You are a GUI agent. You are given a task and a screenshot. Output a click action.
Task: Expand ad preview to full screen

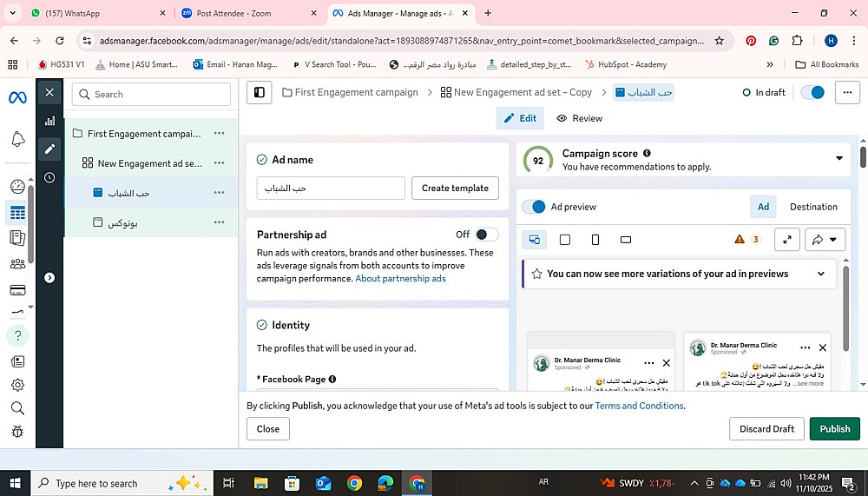(x=786, y=240)
